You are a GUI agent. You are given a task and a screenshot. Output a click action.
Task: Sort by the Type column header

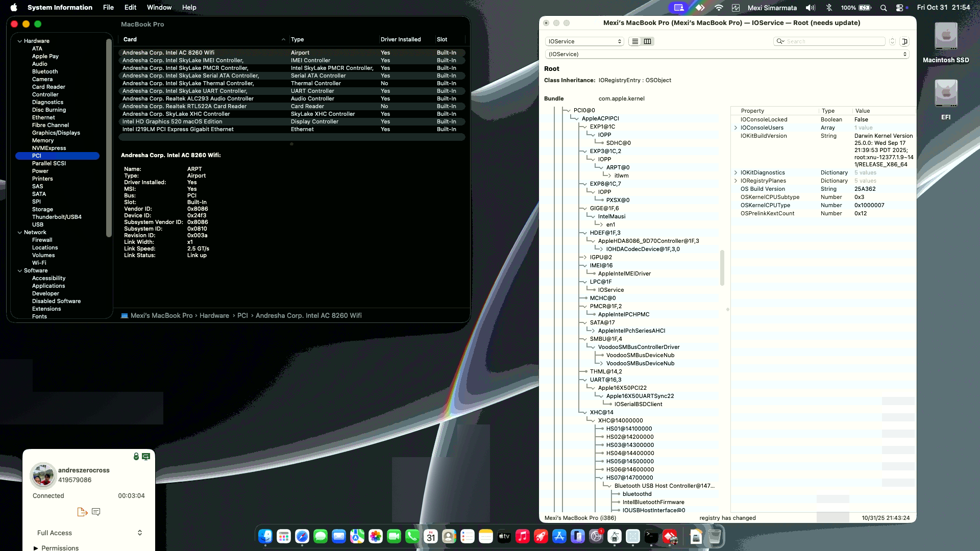pos(334,39)
